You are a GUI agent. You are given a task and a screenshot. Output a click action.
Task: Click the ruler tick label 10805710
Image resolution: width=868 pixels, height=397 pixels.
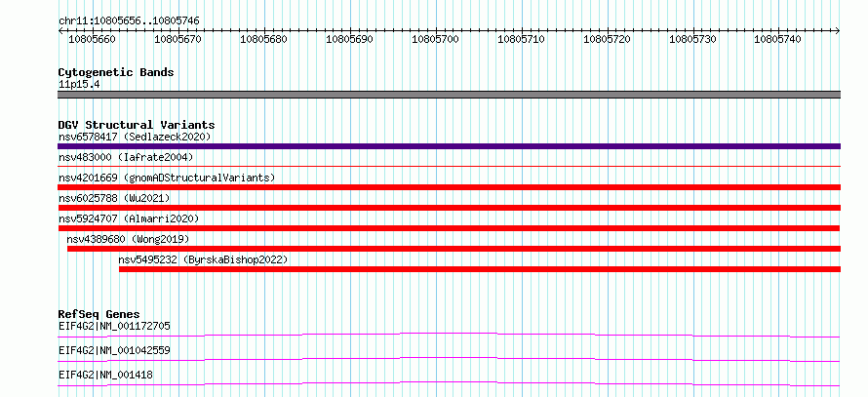[521, 39]
